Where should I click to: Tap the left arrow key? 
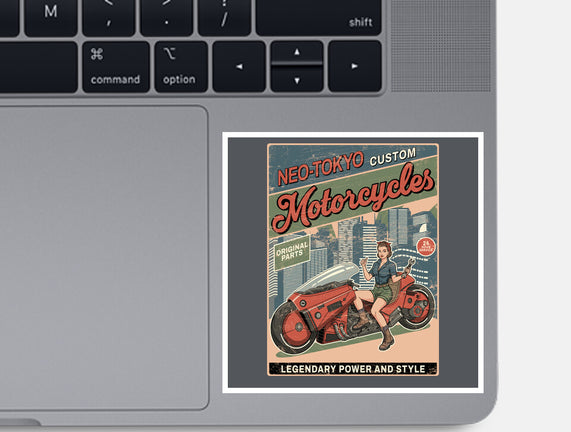(239, 67)
